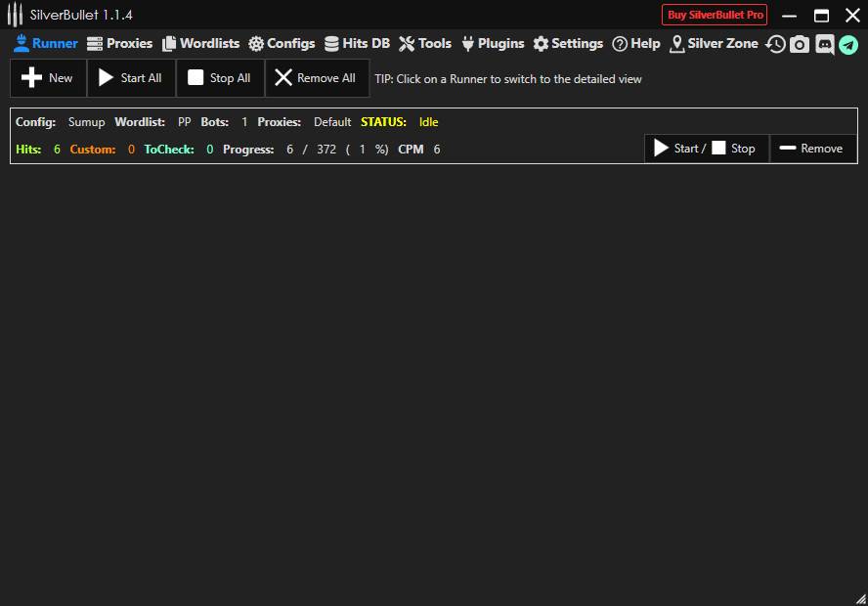868x606 pixels.
Task: Create a New runner
Action: (x=48, y=78)
